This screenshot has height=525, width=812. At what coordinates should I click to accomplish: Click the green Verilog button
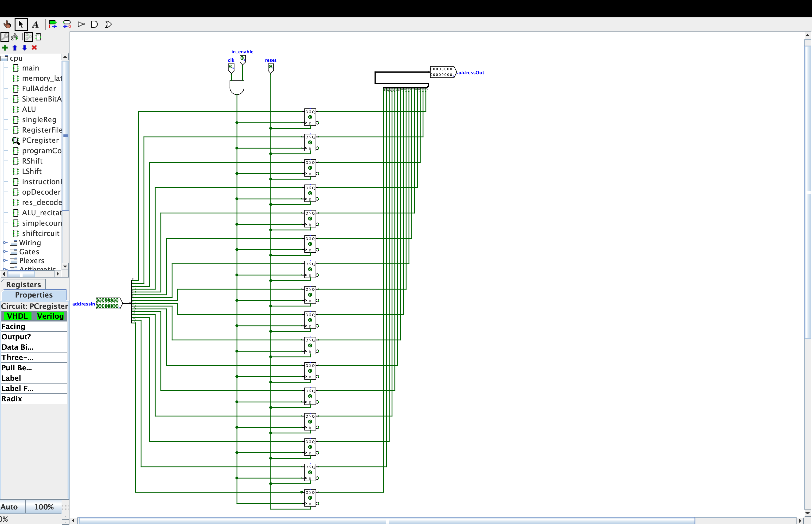coord(50,316)
